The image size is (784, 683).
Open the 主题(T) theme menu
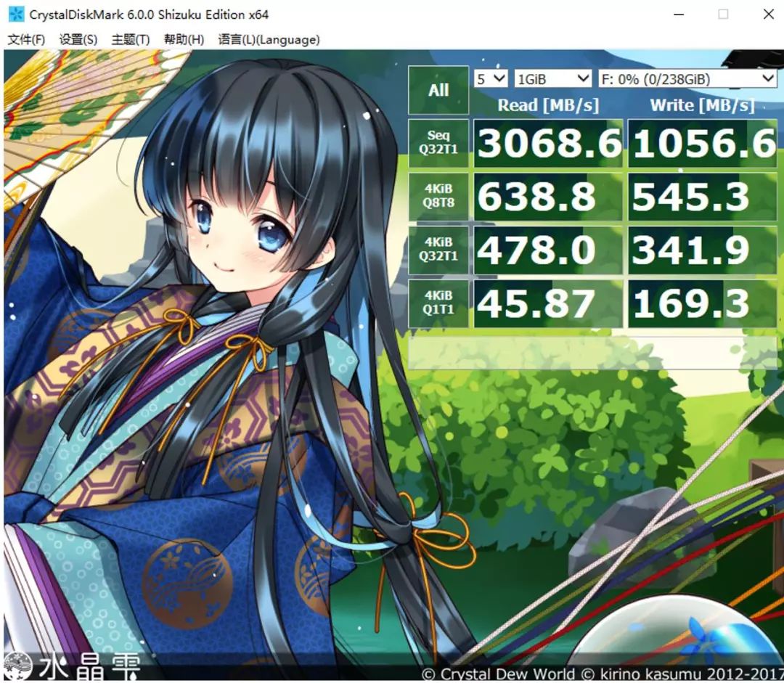131,40
